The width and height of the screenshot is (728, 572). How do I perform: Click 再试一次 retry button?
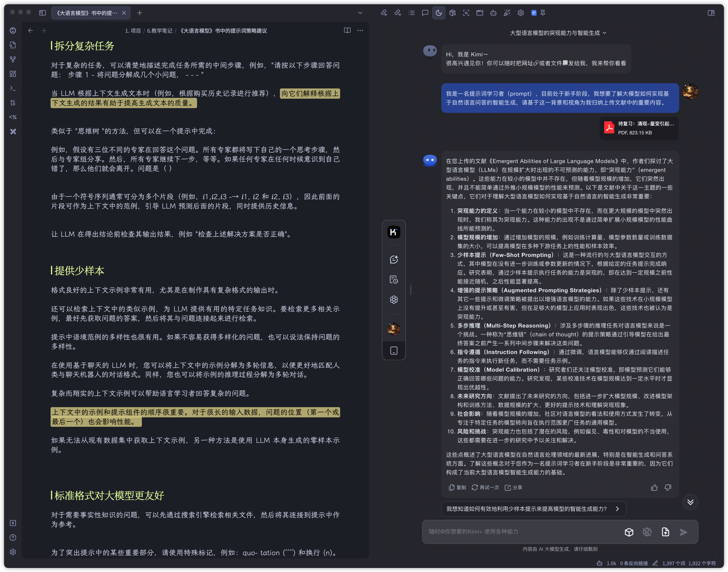(x=485, y=487)
